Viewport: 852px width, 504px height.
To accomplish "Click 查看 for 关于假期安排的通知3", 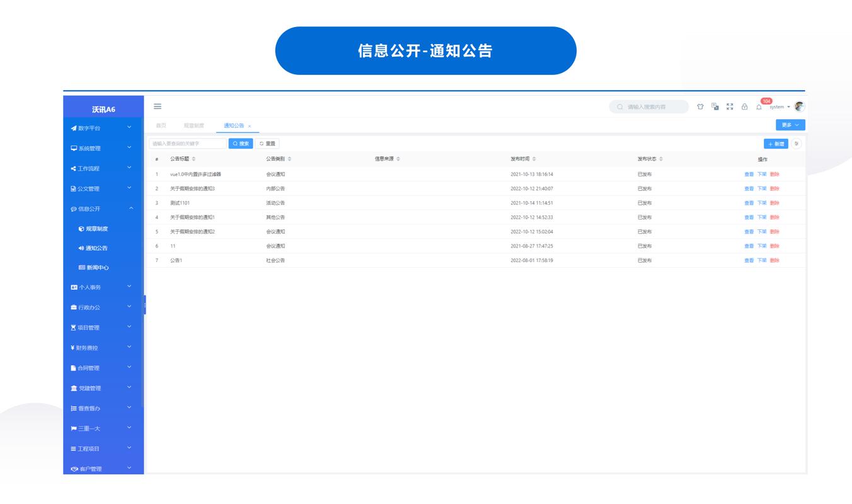I will click(749, 188).
